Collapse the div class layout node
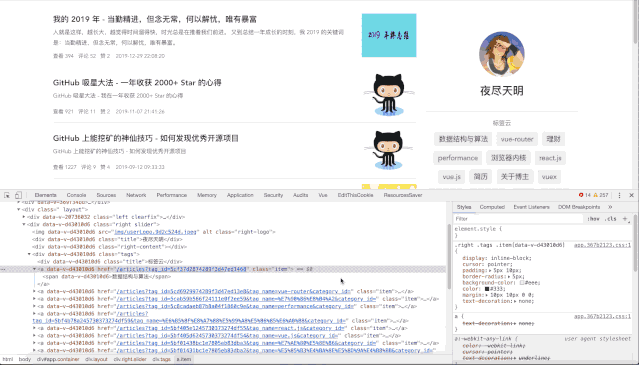This screenshot has width=639, height=365. tap(19, 209)
